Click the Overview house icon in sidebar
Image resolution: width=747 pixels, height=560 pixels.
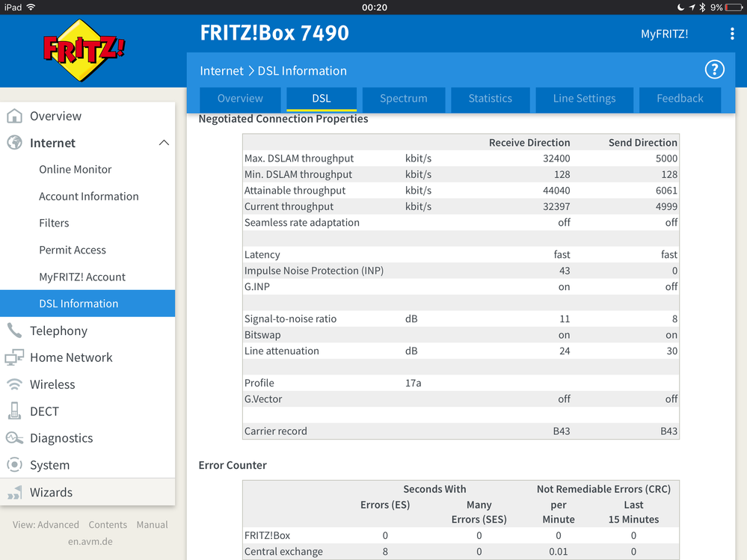tap(14, 116)
